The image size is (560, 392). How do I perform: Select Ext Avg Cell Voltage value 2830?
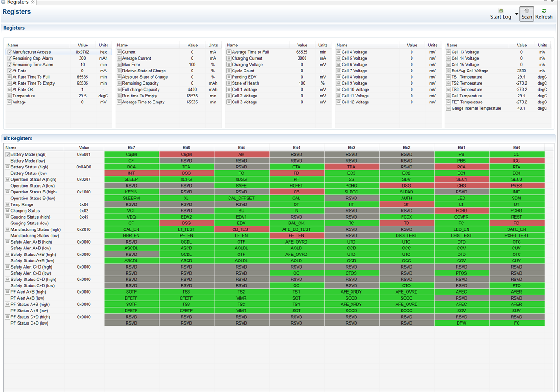point(521,71)
